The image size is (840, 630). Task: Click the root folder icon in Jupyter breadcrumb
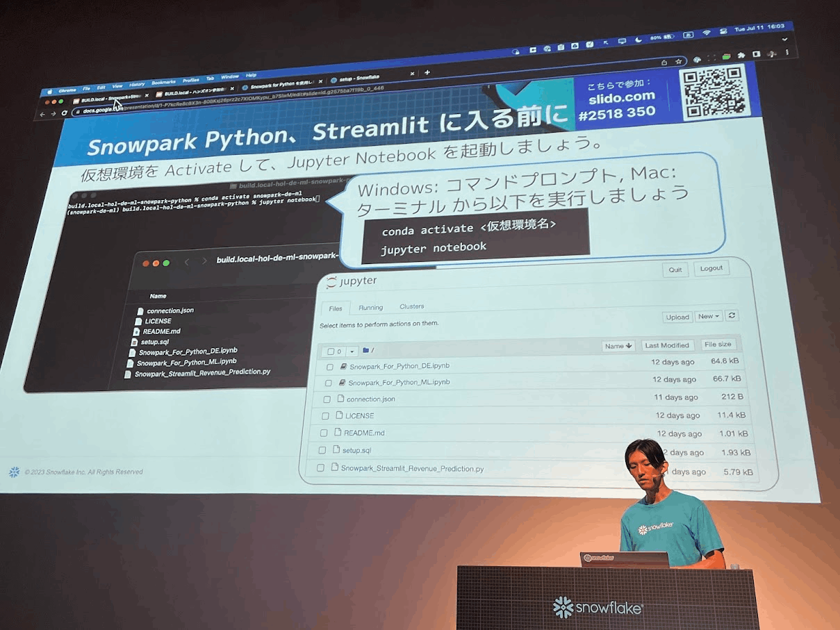click(x=365, y=350)
